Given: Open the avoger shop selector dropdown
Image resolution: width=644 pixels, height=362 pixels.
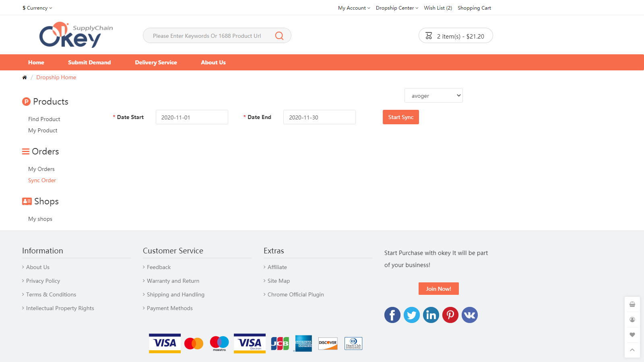Looking at the screenshot, I should (x=433, y=95).
